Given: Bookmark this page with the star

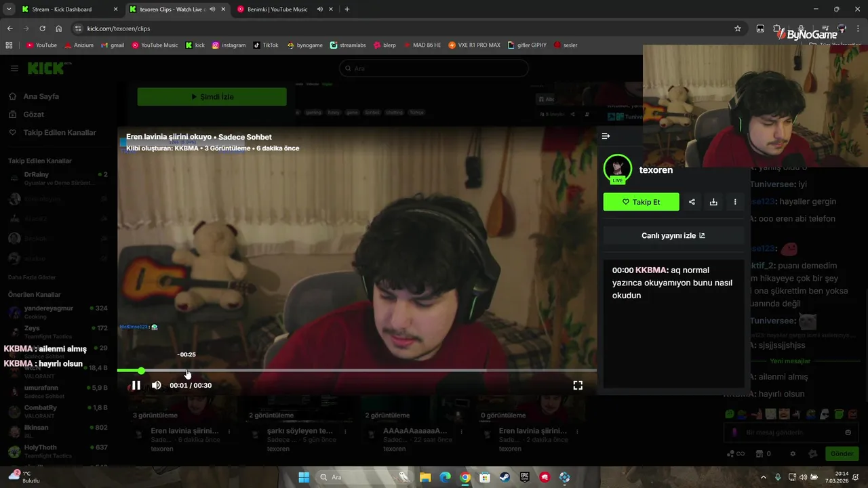Looking at the screenshot, I should tap(738, 28).
